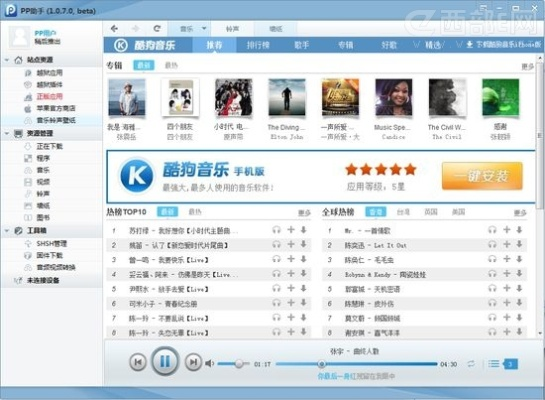545x400 pixels.
Task: Click the 下载酷狗音乐 iPhone link
Action: pos(504,45)
